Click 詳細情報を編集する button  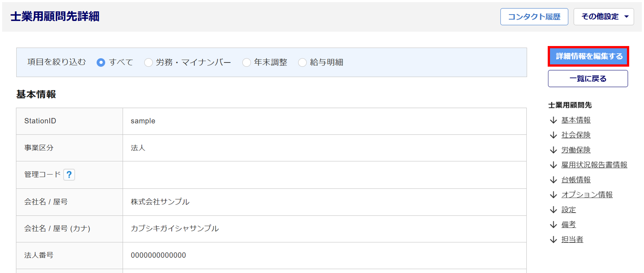[x=588, y=56]
